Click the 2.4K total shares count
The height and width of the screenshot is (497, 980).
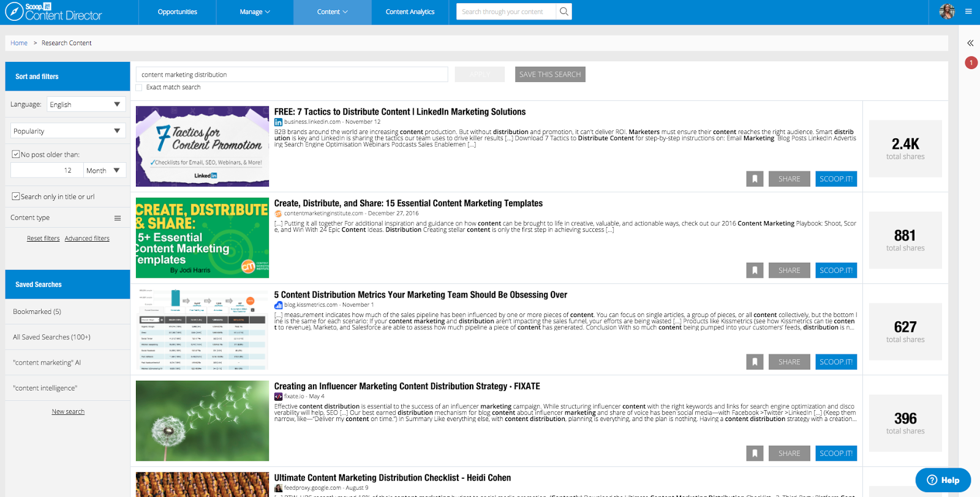coord(905,149)
